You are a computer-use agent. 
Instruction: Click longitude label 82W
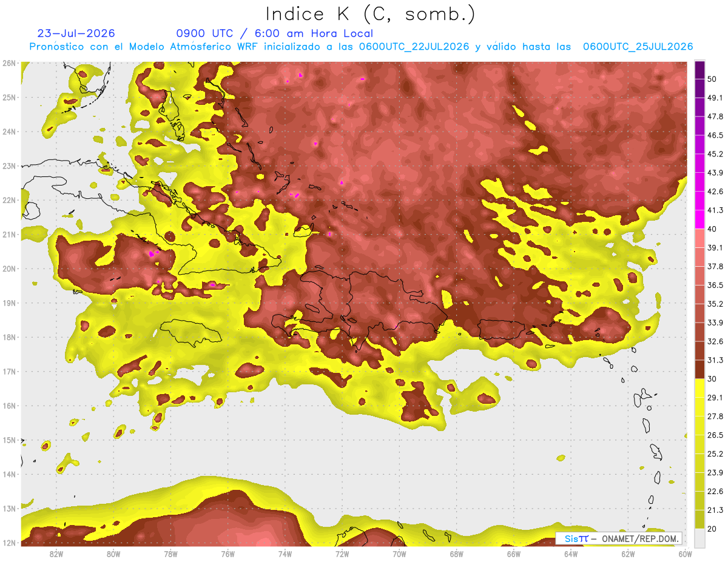coord(56,554)
